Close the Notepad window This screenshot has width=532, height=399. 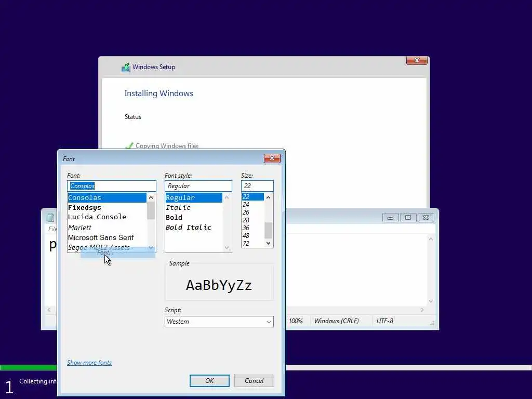[426, 218]
